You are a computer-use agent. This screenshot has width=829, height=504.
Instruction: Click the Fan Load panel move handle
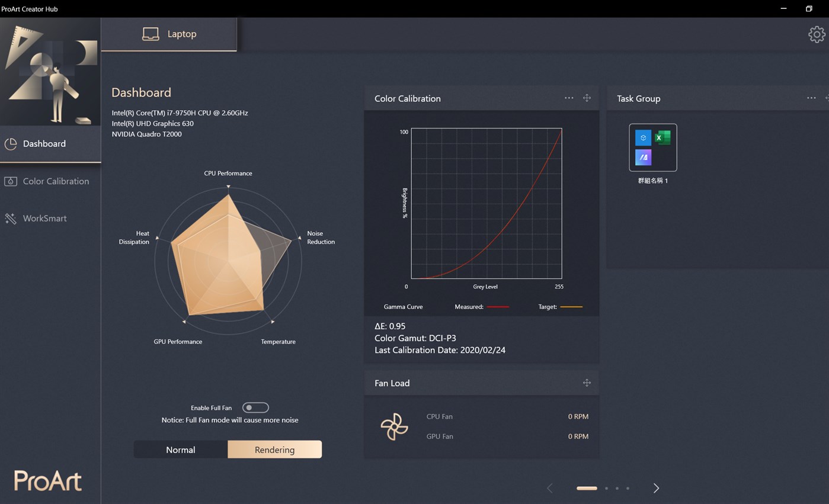click(587, 383)
